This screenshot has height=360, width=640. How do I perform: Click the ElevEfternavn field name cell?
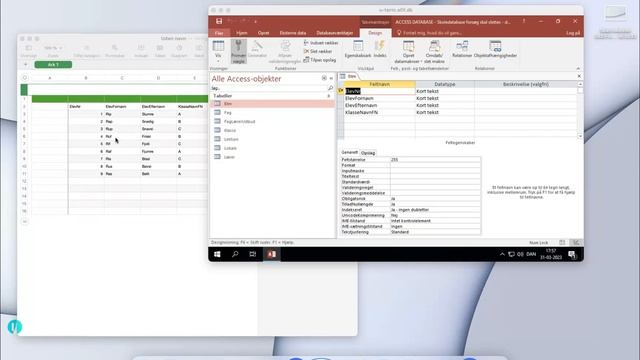(x=380, y=105)
